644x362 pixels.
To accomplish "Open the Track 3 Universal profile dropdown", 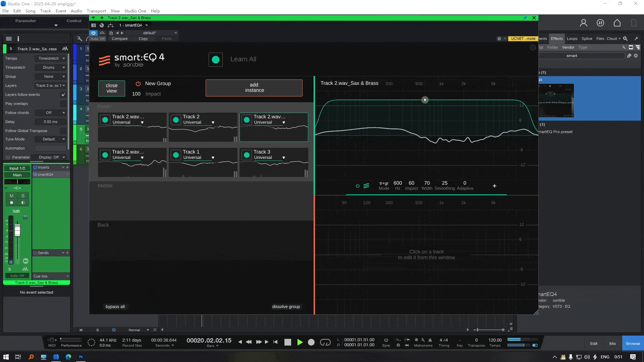I will [270, 158].
